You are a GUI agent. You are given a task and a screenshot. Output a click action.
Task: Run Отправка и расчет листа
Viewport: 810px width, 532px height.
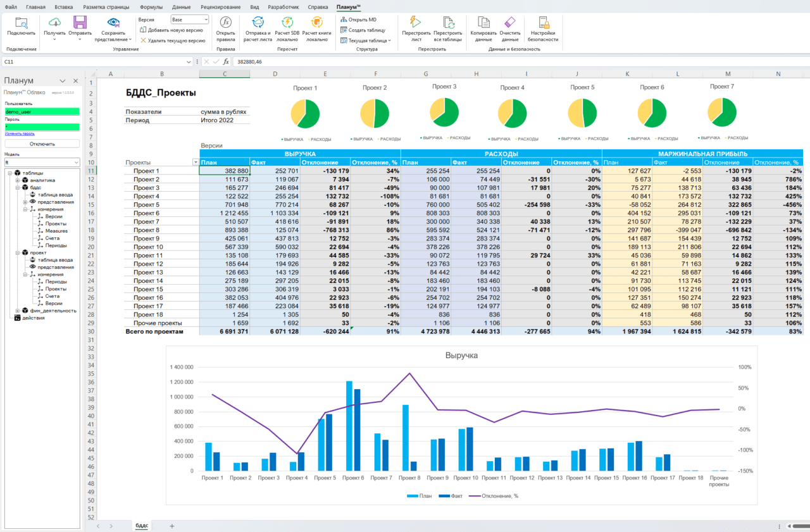point(258,23)
